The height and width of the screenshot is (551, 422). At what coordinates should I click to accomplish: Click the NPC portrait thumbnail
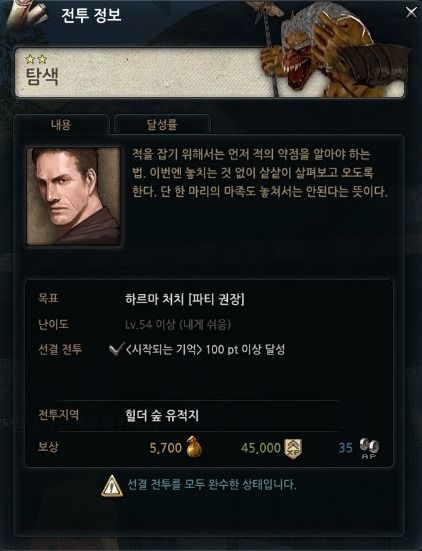coord(74,196)
